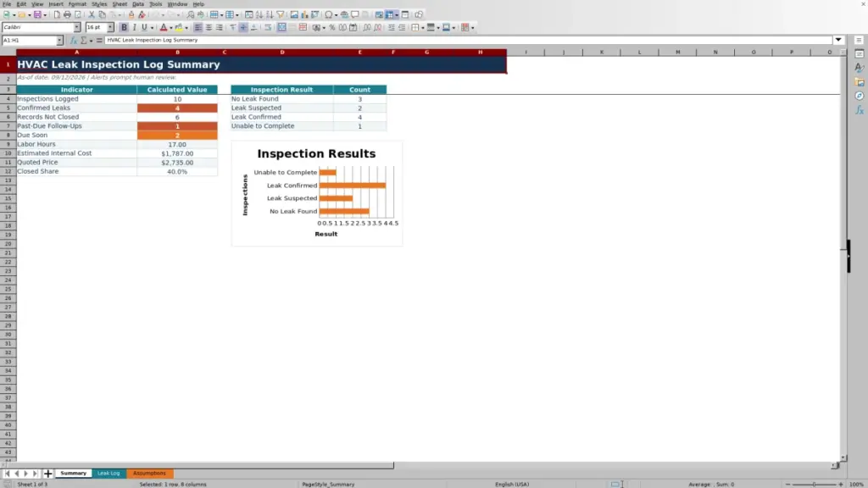Viewport: 868px width, 488px height.
Task: Open the AutoFilter funnel tool
Action: [280, 14]
